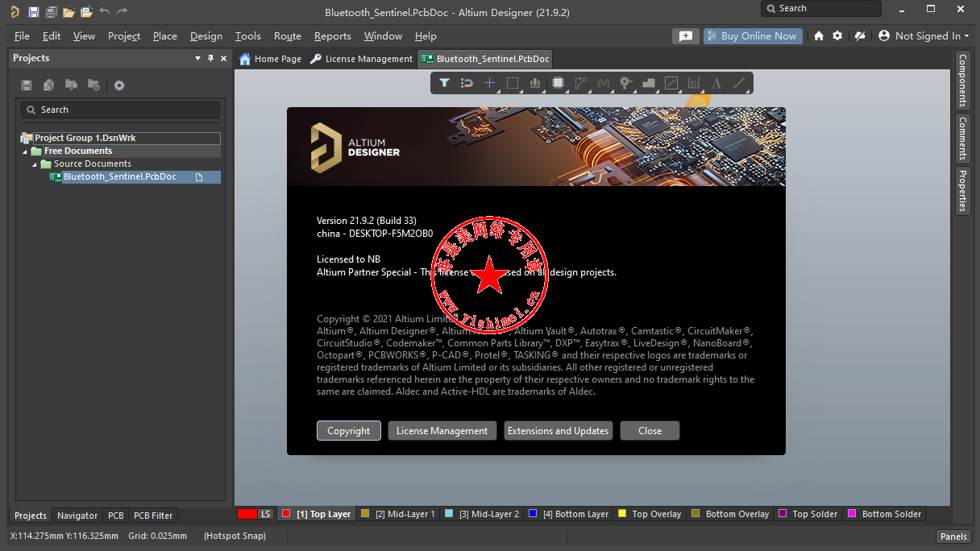Switch to the Home Page tab
The width and height of the screenshot is (980, 551).
tap(271, 59)
